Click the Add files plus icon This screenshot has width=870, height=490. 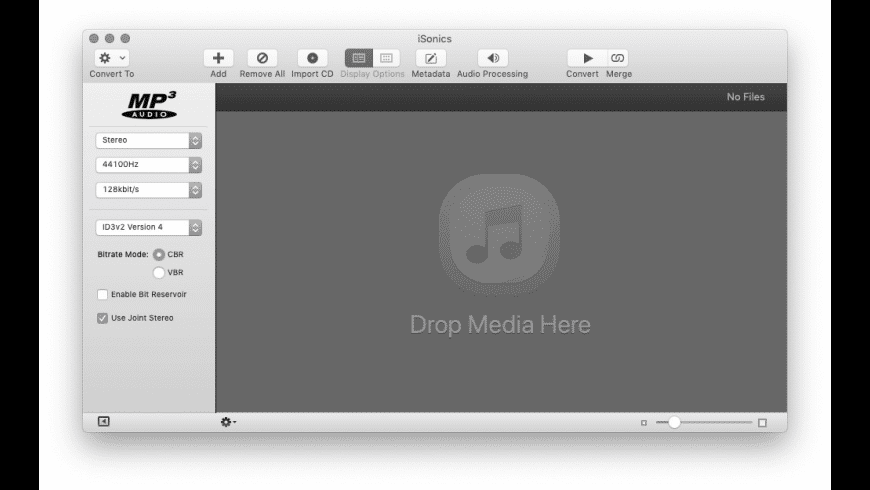click(x=218, y=58)
